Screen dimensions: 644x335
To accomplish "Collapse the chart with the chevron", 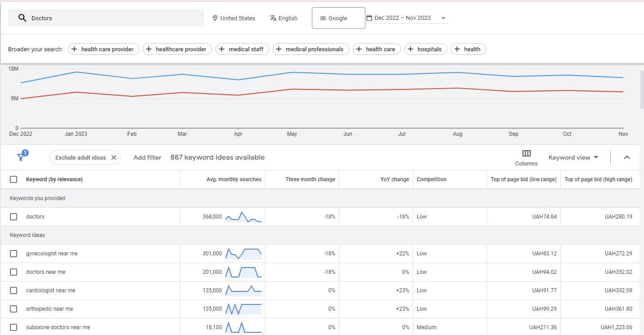I will (x=627, y=157).
